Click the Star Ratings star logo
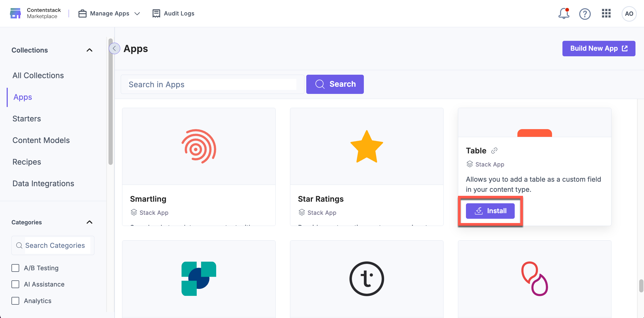The image size is (644, 318). pos(367,146)
